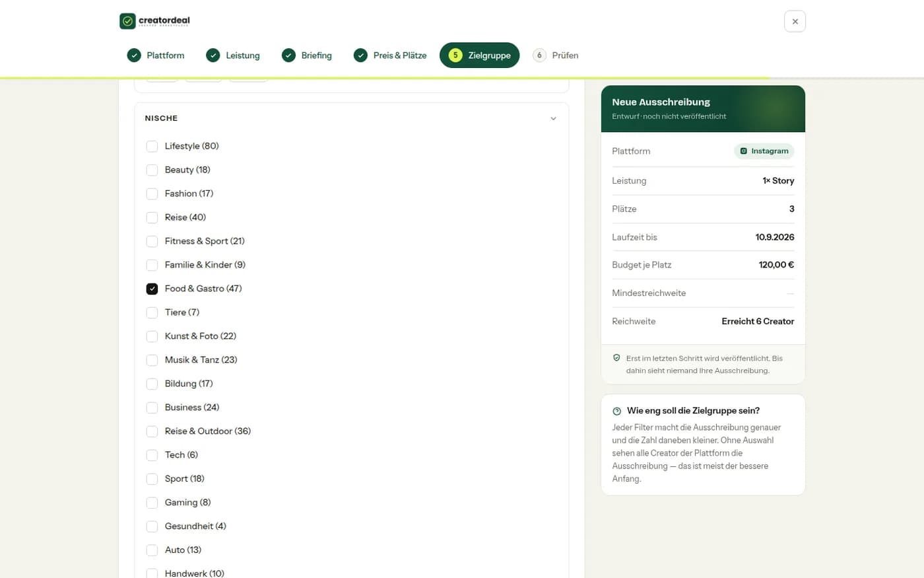Tick the Reise (40) checkbox
The height and width of the screenshot is (578, 924).
click(152, 217)
